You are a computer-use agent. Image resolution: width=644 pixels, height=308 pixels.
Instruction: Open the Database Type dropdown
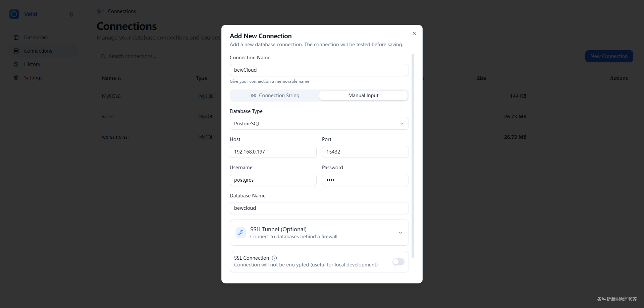(319, 124)
